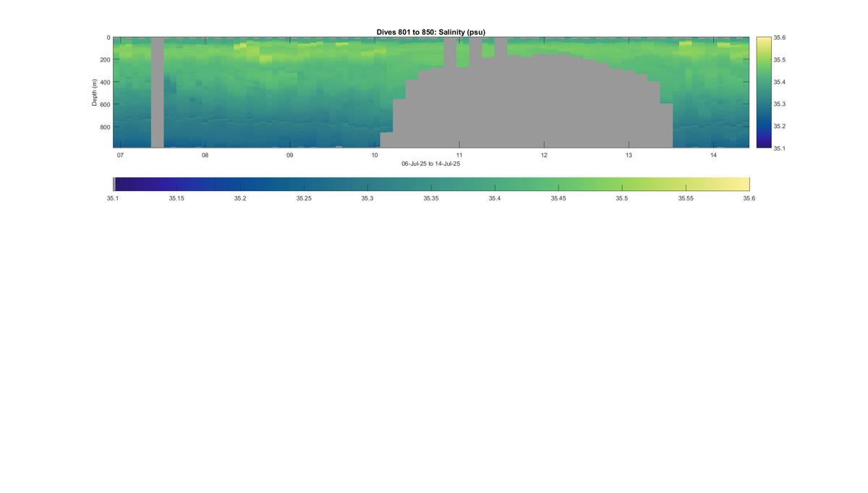Click "35.5" under the horizontal colorbar
Screen dimensions: 868x493
(x=622, y=198)
